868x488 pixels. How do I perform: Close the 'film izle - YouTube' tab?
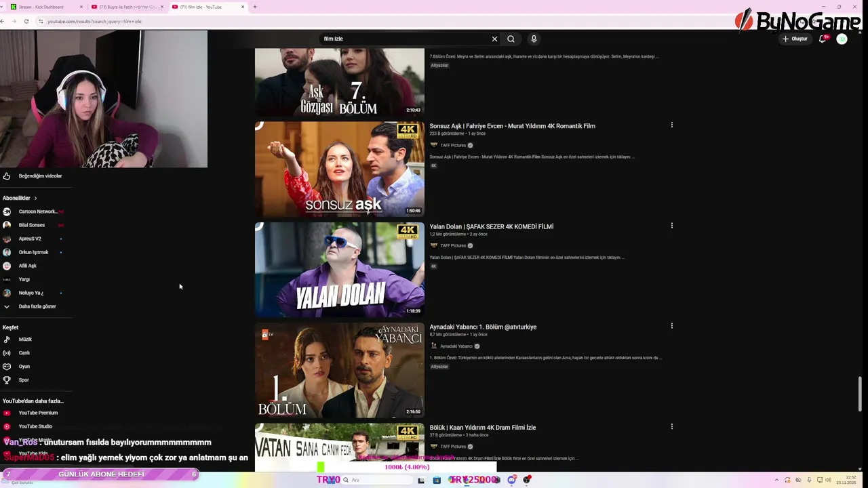(x=243, y=7)
